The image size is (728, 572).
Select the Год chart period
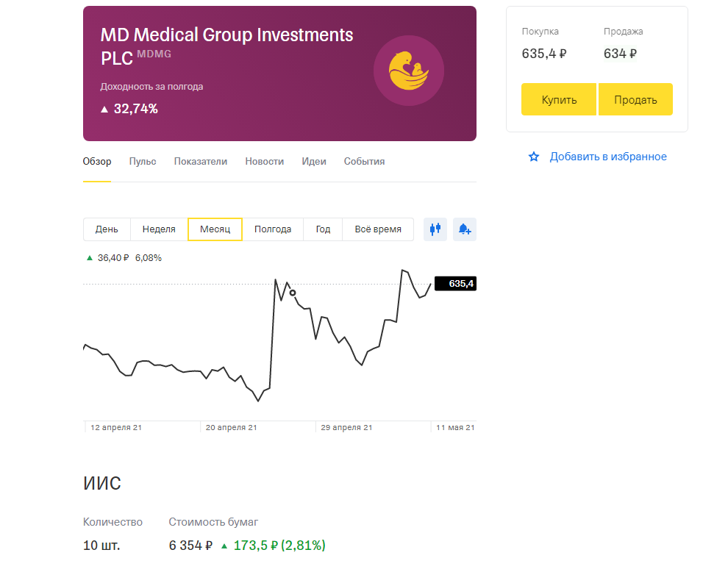click(323, 229)
